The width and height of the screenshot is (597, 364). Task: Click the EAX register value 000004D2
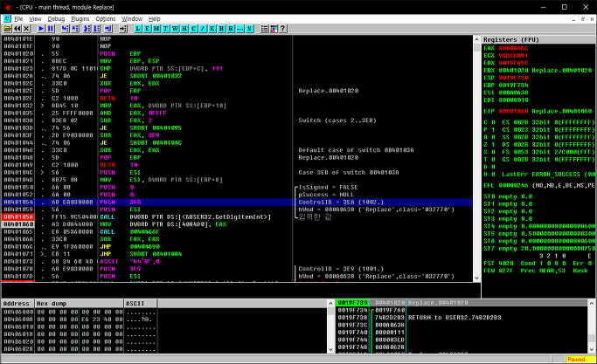(513, 48)
